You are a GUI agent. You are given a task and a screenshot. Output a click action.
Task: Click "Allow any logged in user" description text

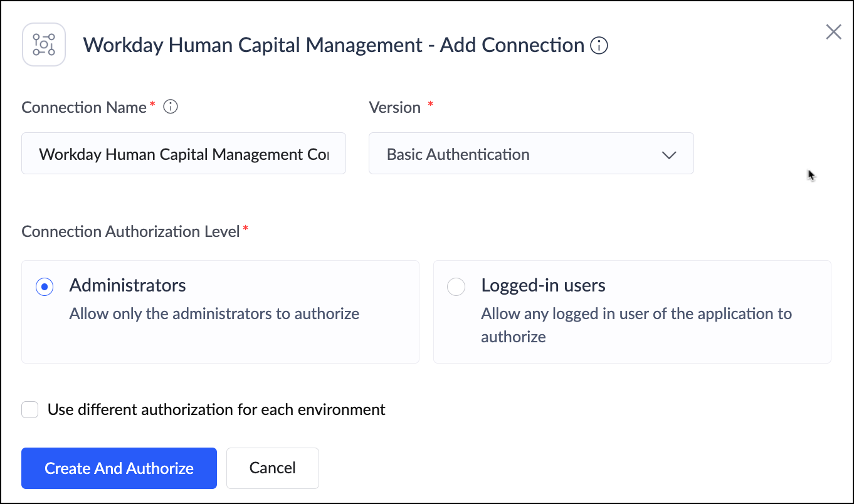[x=636, y=313]
